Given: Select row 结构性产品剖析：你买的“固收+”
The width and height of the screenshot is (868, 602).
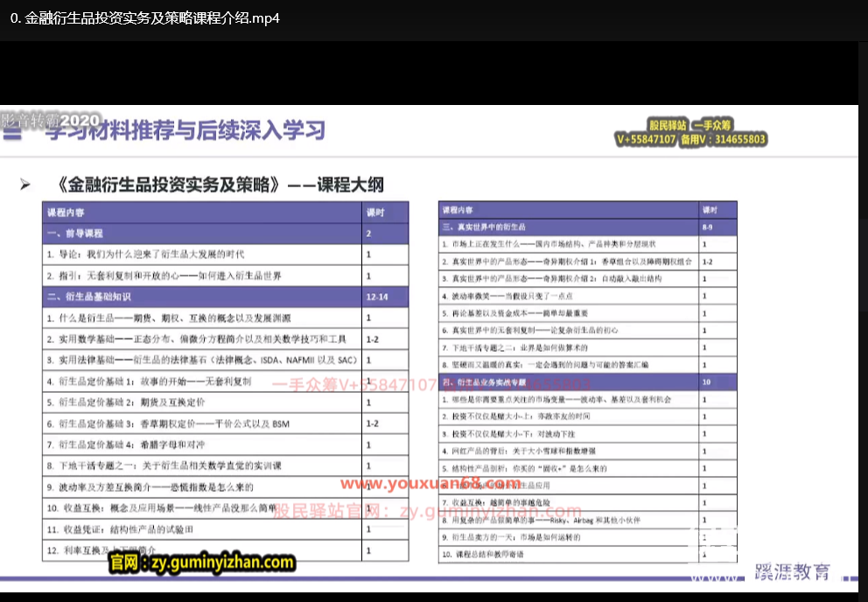Looking at the screenshot, I should click(588, 468).
